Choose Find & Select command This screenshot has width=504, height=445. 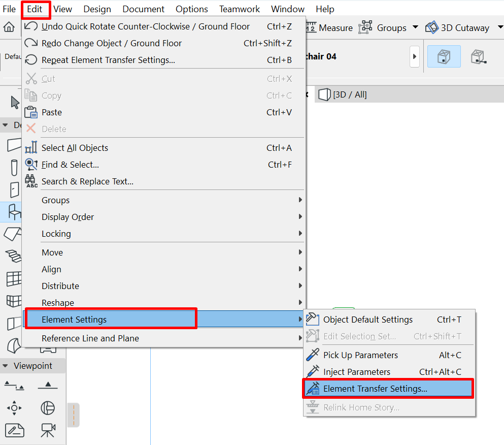tap(70, 165)
